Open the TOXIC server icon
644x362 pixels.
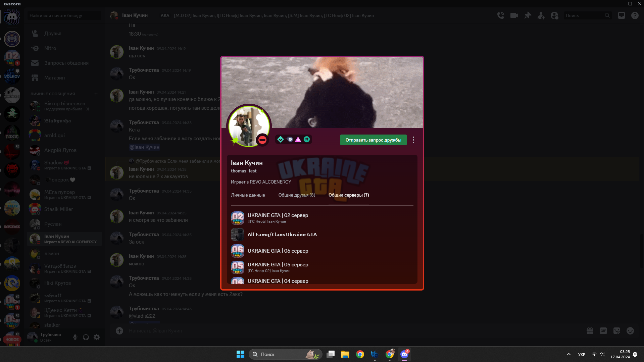pos(12,133)
